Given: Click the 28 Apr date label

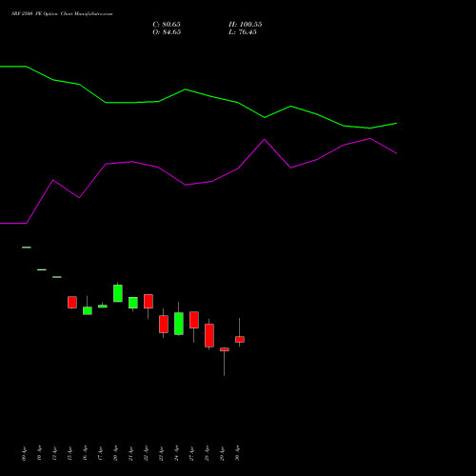Looking at the screenshot, I should click(x=207, y=453).
